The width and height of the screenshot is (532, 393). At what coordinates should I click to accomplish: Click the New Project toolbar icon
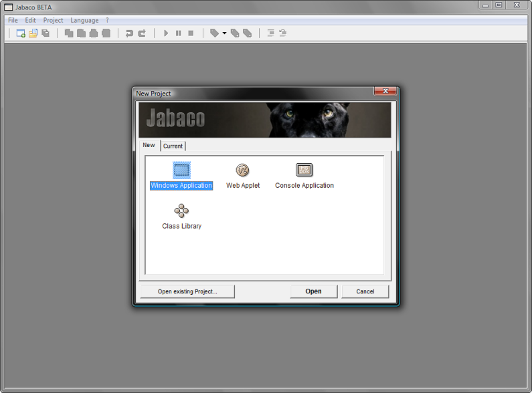click(x=21, y=33)
